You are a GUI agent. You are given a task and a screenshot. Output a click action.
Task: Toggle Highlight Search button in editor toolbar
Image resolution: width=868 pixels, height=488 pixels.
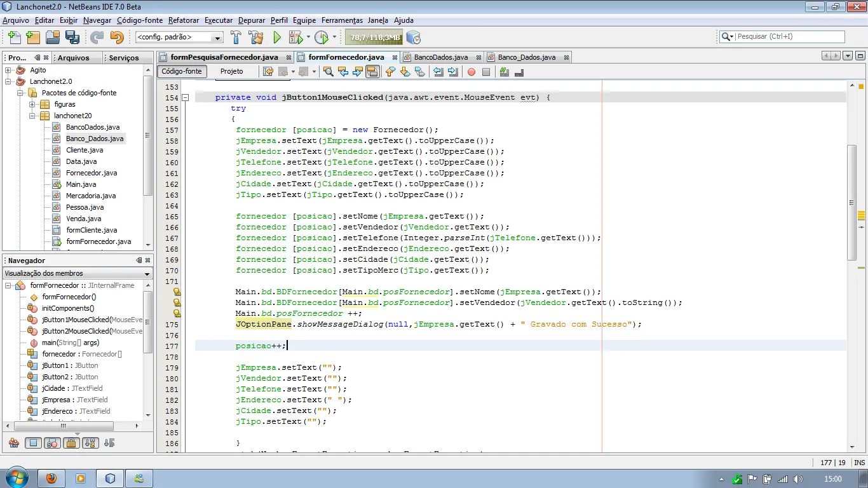(372, 72)
